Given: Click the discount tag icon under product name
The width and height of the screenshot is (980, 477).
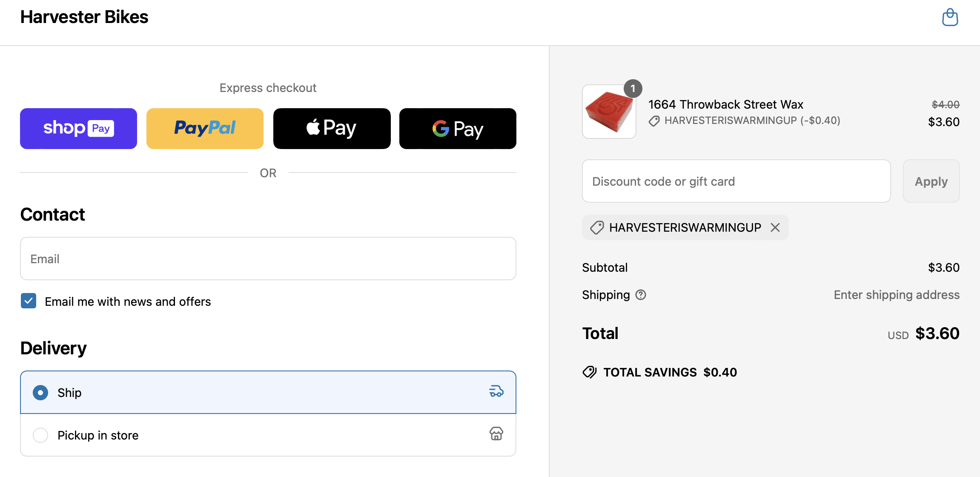Looking at the screenshot, I should (x=653, y=121).
